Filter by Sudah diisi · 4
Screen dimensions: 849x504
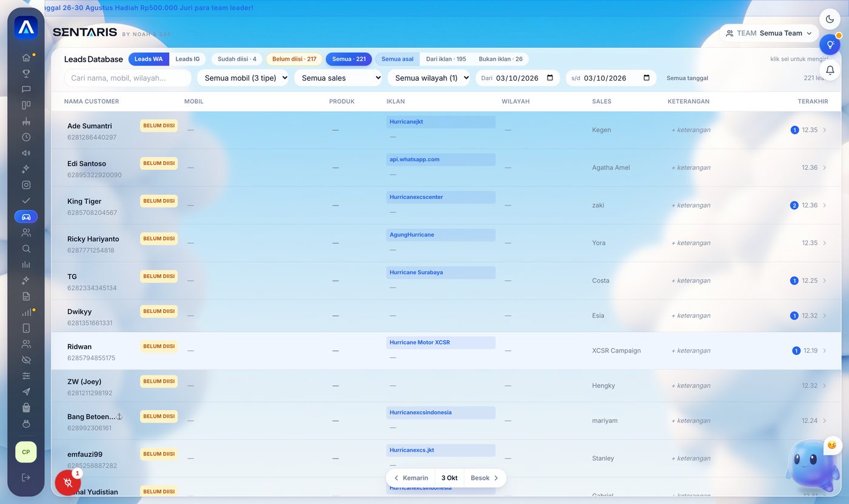(237, 59)
